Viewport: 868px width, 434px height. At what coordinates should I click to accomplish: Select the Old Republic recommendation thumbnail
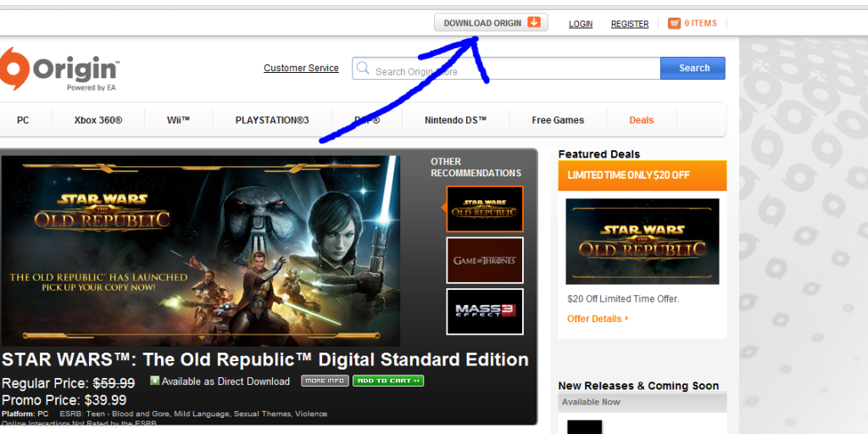484,209
